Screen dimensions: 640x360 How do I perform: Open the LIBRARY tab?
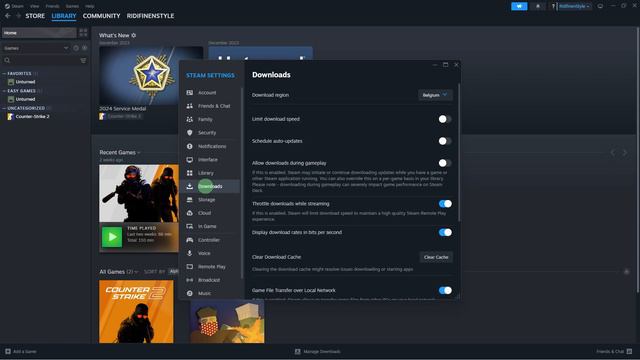click(64, 16)
